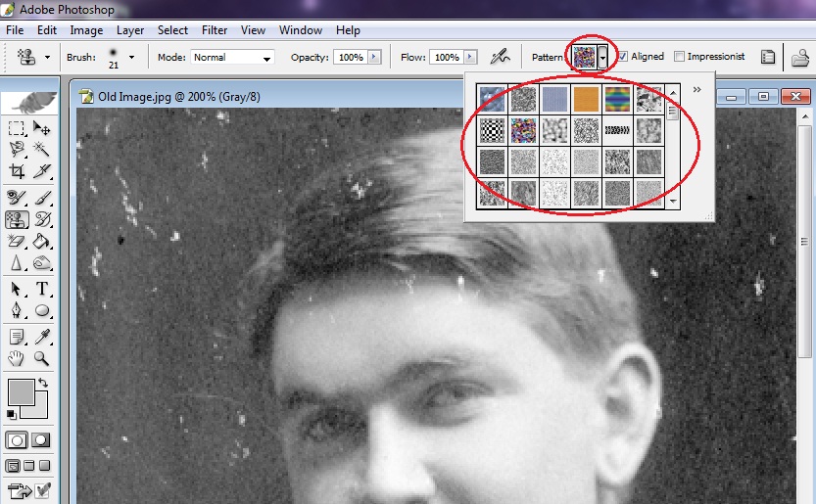Select the Magic Wand tool
816x504 pixels.
(x=41, y=150)
